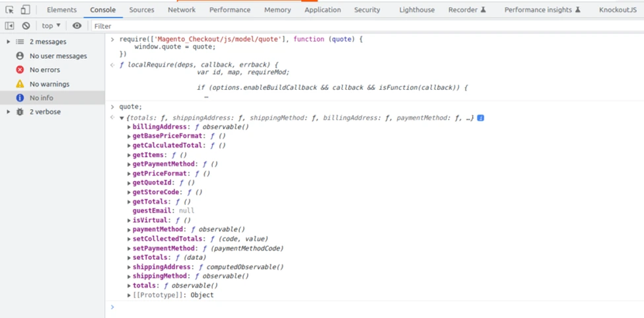Collapse the logged quote object

[x=122, y=118]
